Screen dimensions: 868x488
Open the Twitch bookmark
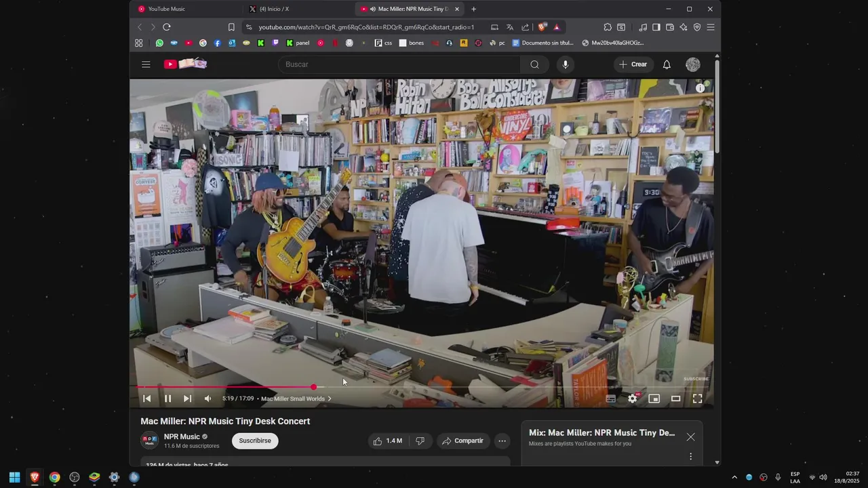click(275, 43)
